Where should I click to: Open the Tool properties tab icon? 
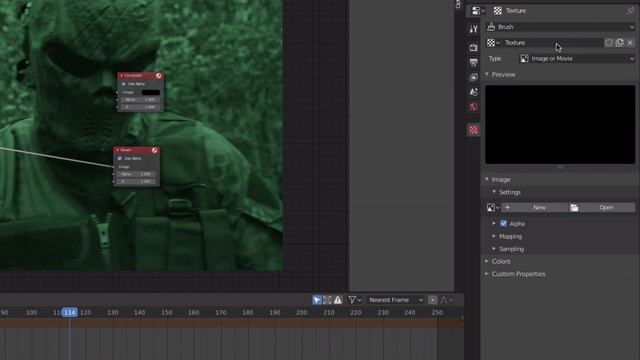tap(473, 29)
